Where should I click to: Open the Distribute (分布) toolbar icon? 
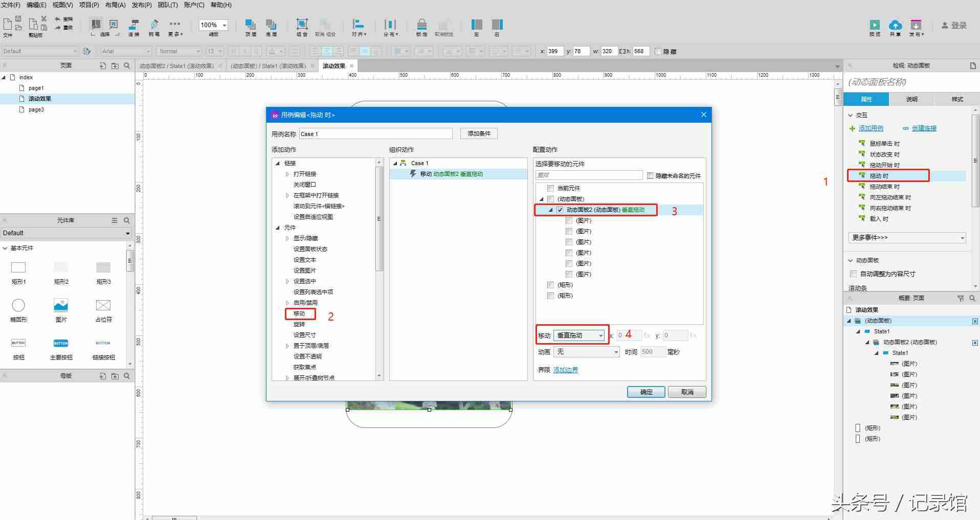pos(390,25)
